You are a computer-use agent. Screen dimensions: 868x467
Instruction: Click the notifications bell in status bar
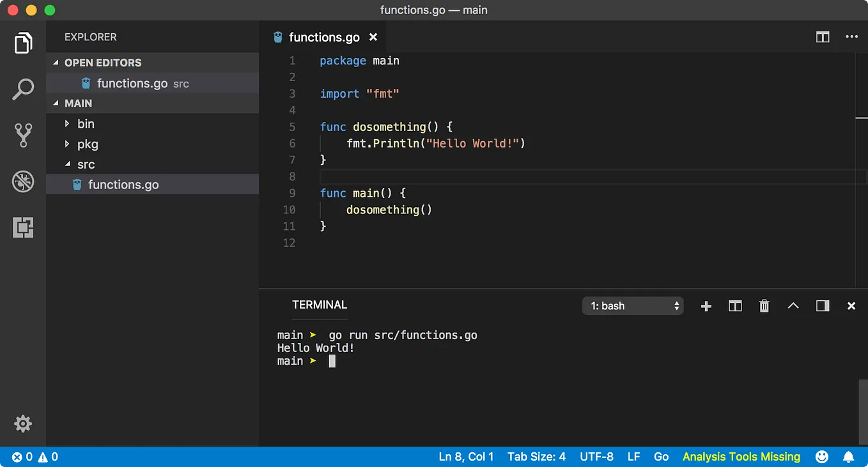click(849, 457)
